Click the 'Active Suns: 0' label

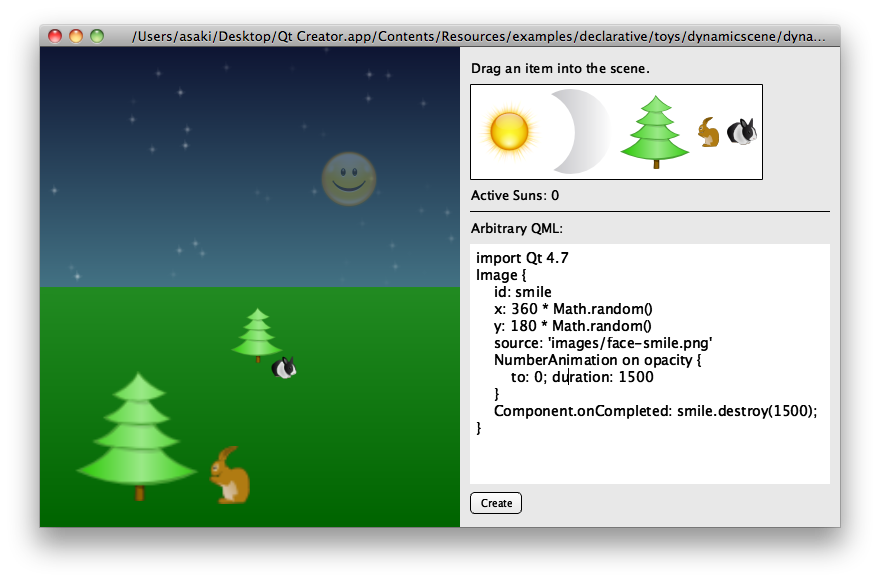(x=515, y=196)
